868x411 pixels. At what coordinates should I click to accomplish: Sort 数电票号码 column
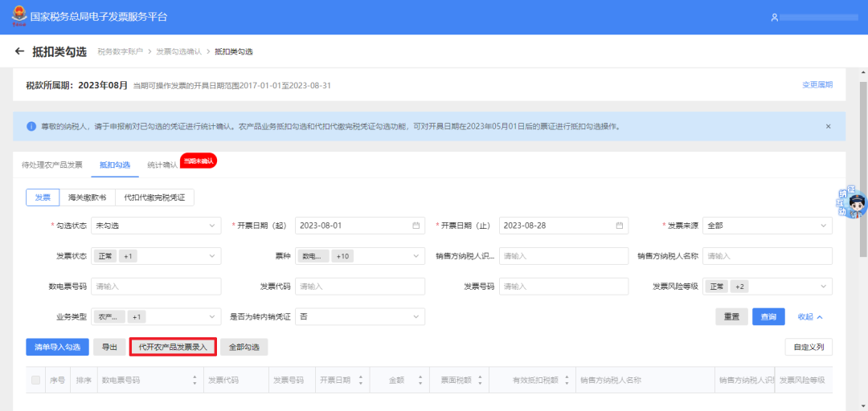pos(194,380)
